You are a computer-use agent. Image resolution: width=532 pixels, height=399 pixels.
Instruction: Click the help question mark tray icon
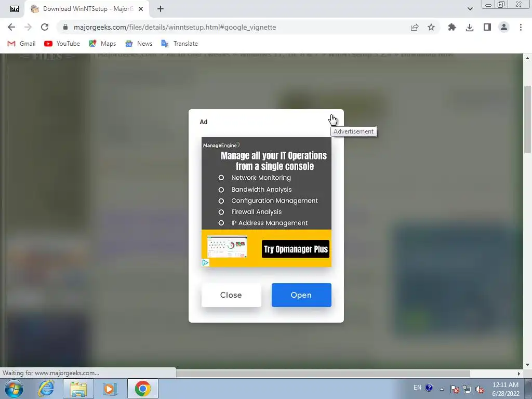point(429,388)
